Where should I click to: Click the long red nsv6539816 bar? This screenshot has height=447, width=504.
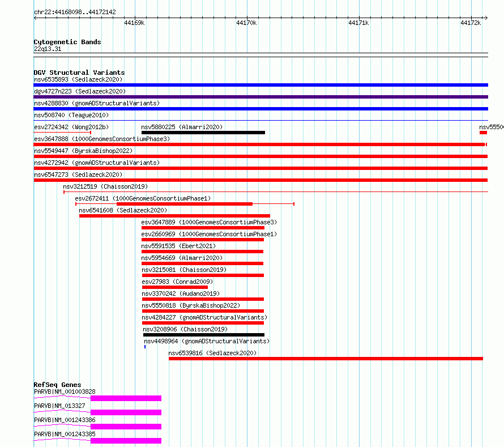(x=326, y=359)
